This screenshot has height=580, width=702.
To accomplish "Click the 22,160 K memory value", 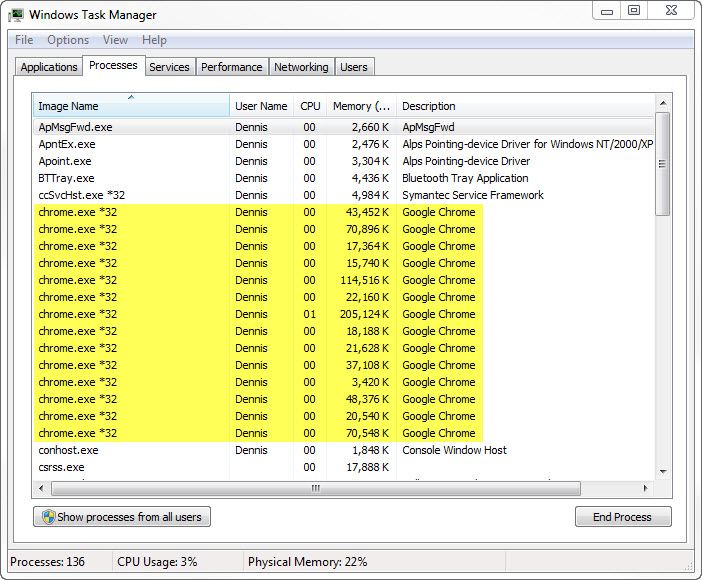I will click(x=367, y=297).
